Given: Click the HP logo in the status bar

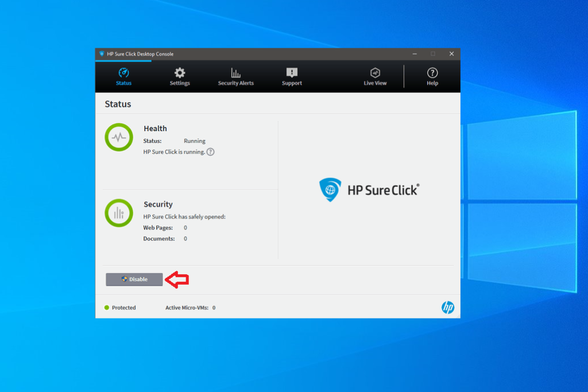Looking at the screenshot, I should [448, 307].
